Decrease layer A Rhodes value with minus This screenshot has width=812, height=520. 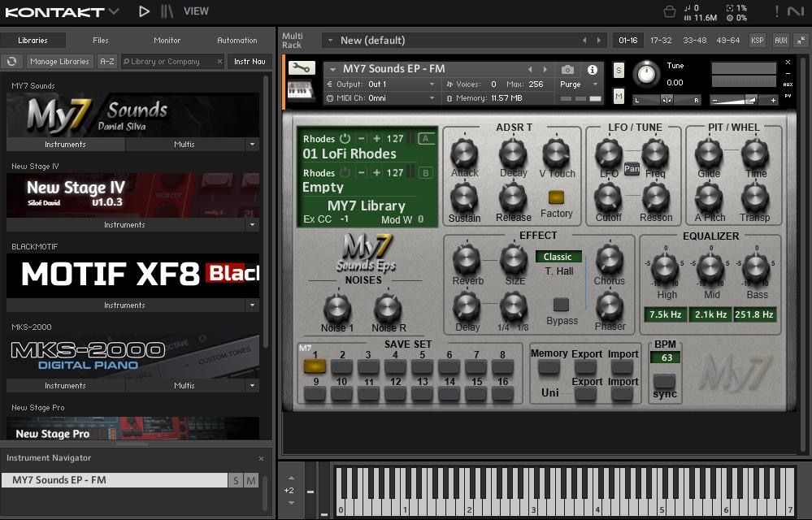pyautogui.click(x=362, y=139)
